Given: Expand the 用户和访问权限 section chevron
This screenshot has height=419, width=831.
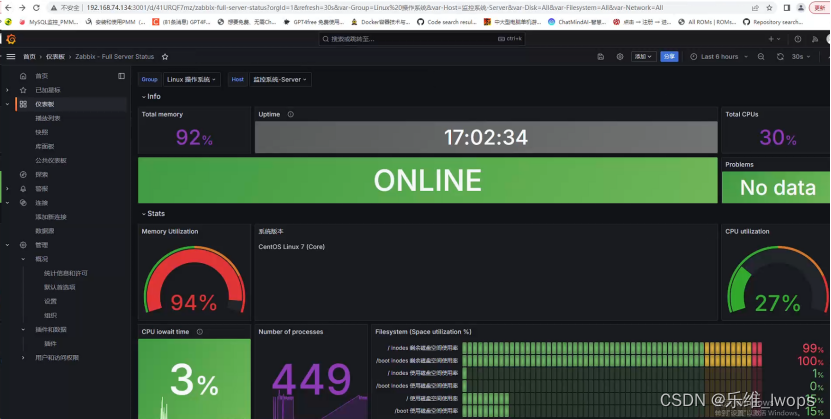Looking at the screenshot, I should pos(23,358).
